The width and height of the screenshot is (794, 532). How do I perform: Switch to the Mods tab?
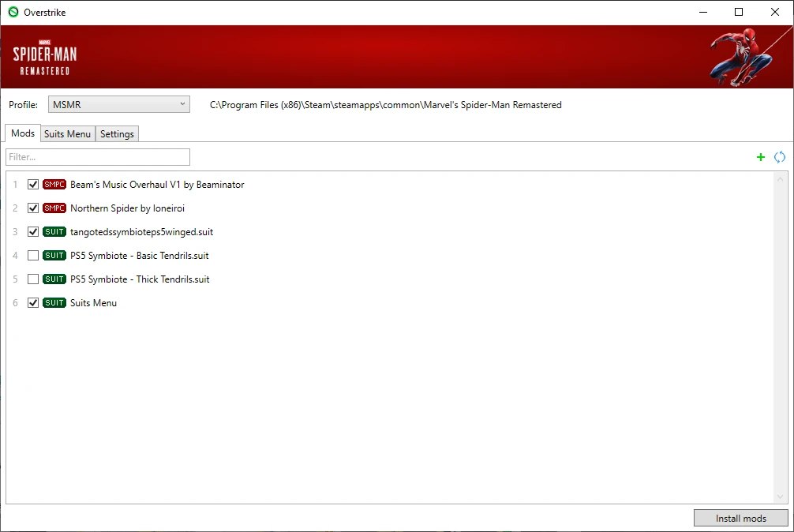coord(23,133)
